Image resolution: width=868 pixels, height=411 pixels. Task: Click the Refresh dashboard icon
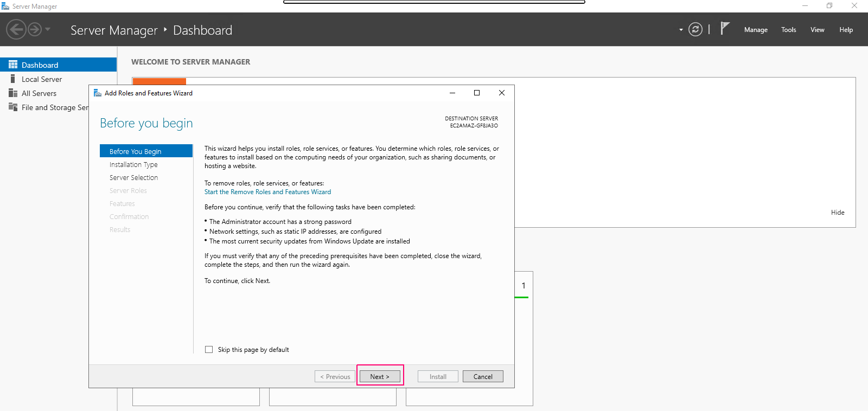tap(695, 29)
